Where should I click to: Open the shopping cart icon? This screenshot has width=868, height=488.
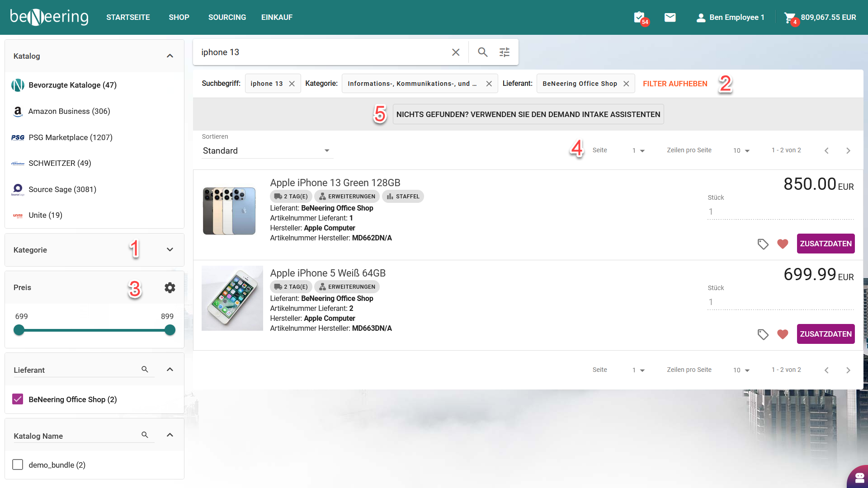pyautogui.click(x=789, y=18)
